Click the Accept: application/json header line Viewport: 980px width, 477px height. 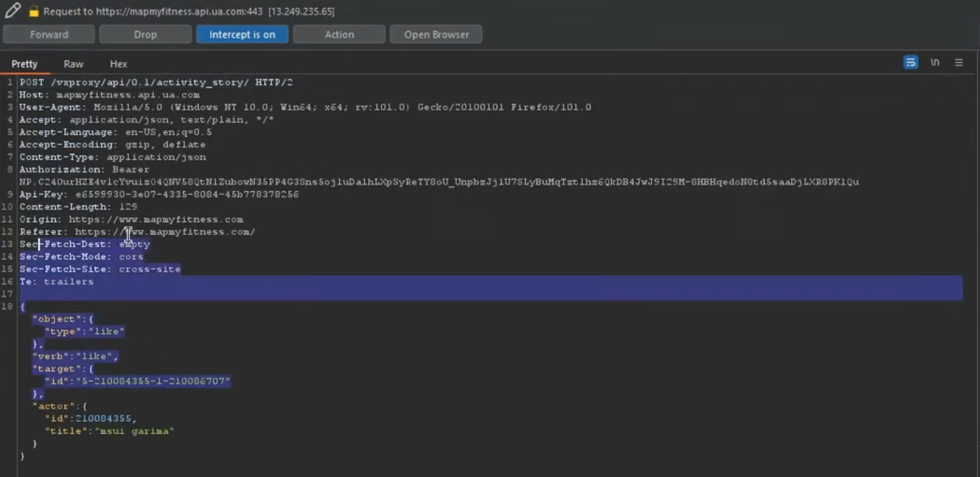click(147, 120)
